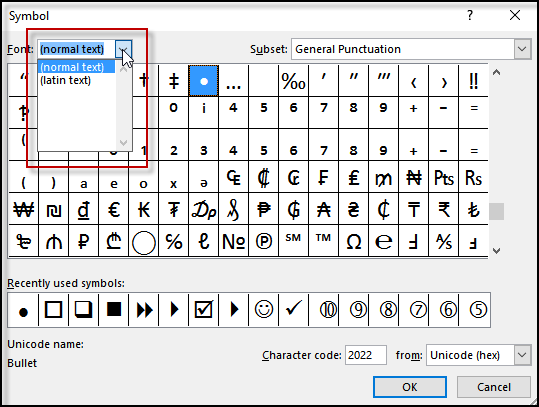Select the schwa subscript symbol
Image resolution: width=539 pixels, height=407 pixels.
tap(204, 177)
